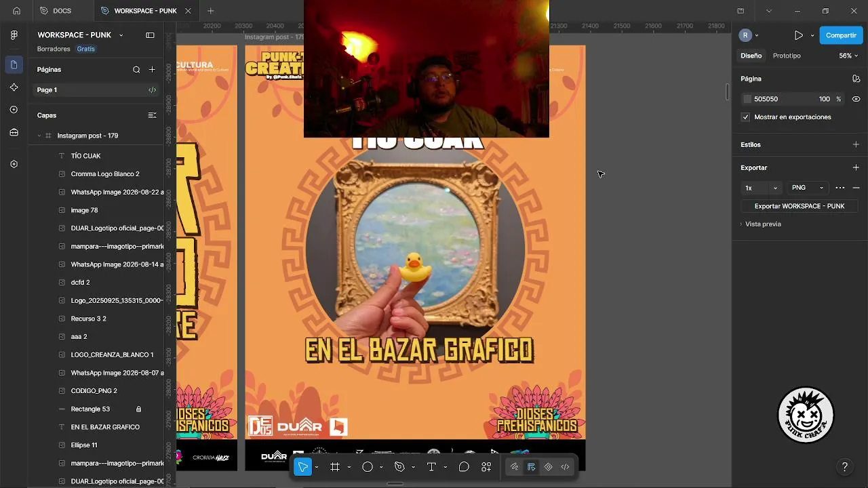This screenshot has height=488, width=868.
Task: Open the PNG export format dropdown
Action: [808, 188]
